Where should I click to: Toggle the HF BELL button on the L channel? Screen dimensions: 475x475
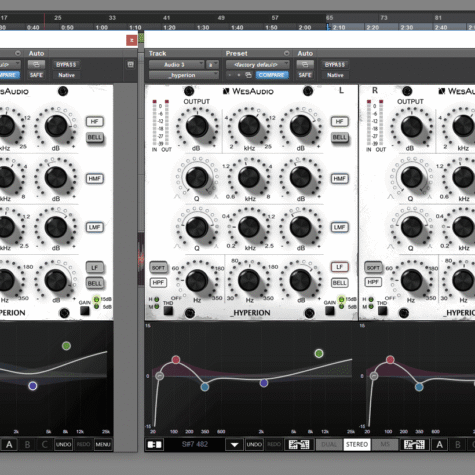coord(339,137)
